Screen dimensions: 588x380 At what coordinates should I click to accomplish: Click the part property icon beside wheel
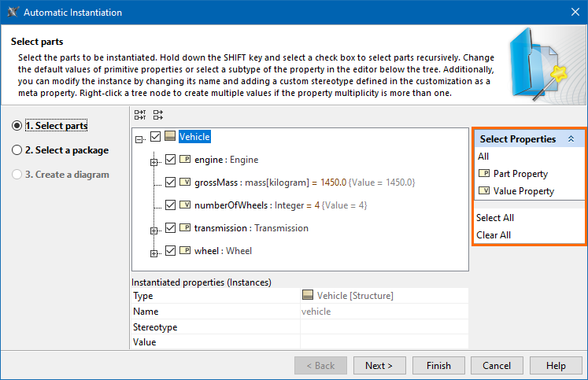tap(185, 250)
